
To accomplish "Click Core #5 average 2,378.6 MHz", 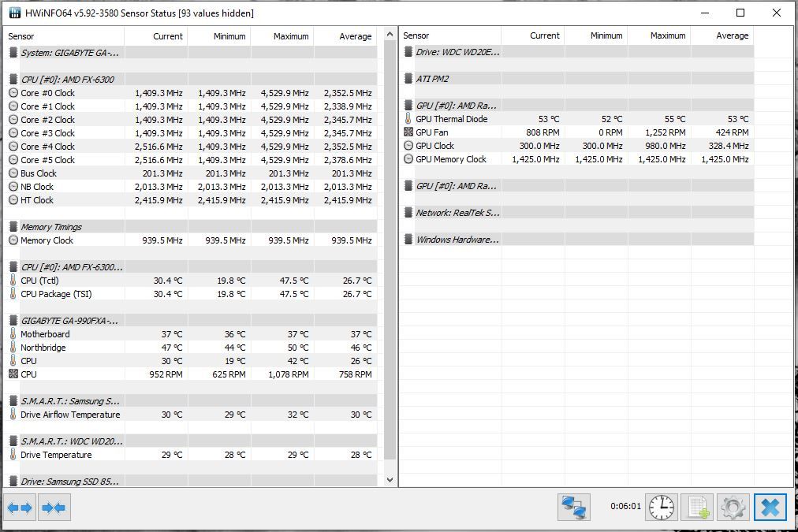I will [x=348, y=160].
